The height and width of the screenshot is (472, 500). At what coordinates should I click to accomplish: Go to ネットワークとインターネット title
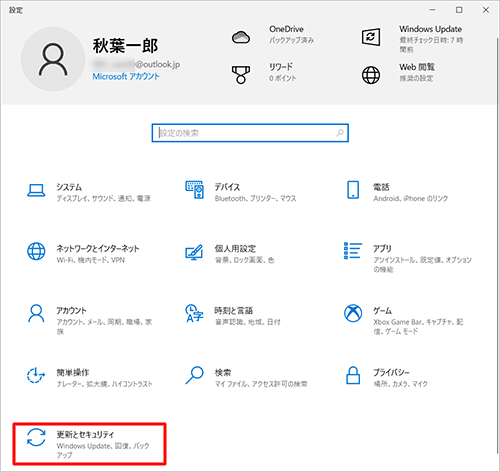(x=98, y=248)
